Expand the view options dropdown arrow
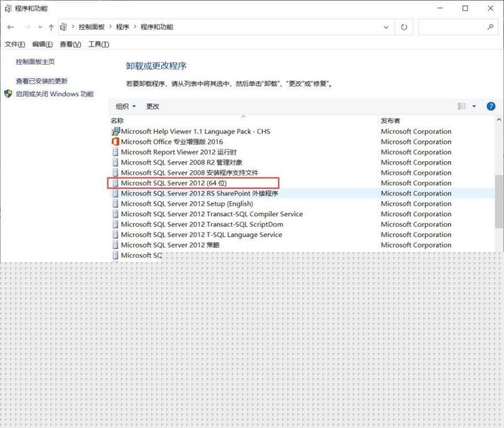The image size is (504, 428). tap(474, 107)
